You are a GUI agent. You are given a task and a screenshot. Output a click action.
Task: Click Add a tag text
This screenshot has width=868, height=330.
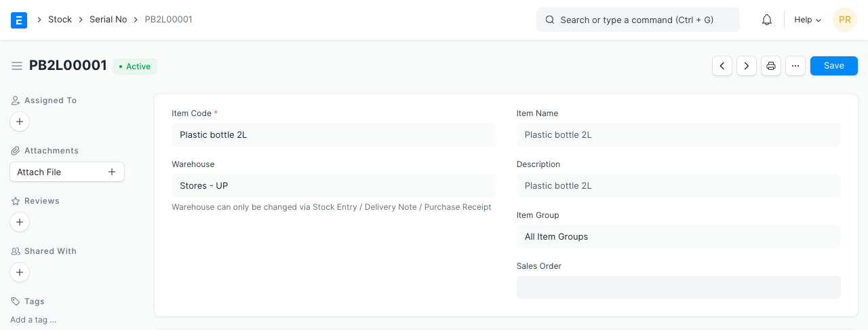[x=33, y=319]
